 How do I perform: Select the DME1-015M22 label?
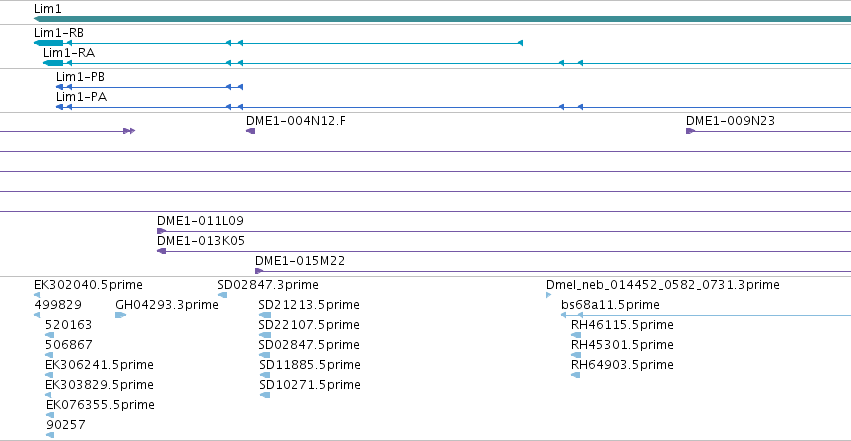coord(300,261)
